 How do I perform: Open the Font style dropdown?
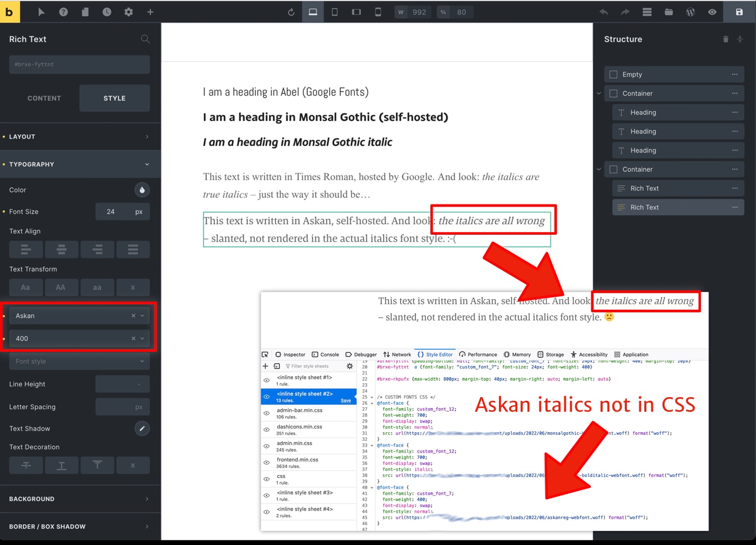[x=79, y=361]
